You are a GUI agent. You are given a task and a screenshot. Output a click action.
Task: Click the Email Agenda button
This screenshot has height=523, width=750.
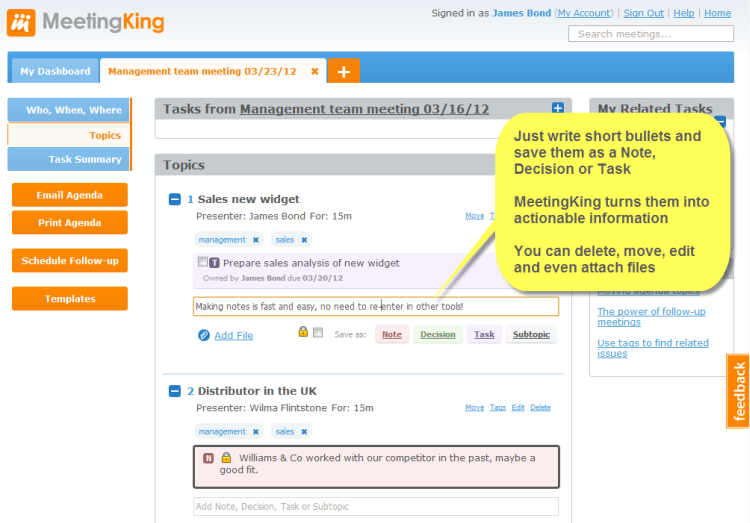pos(70,195)
